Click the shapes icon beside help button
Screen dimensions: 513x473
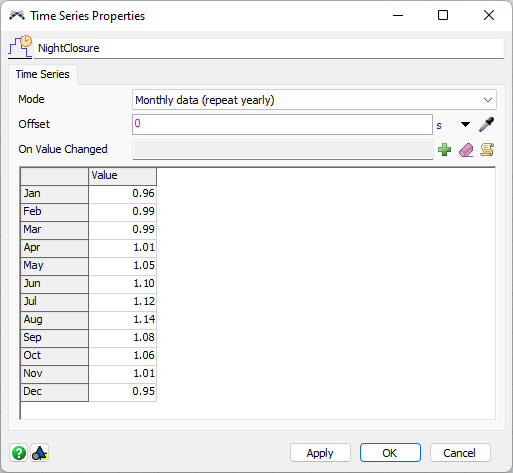(40, 453)
